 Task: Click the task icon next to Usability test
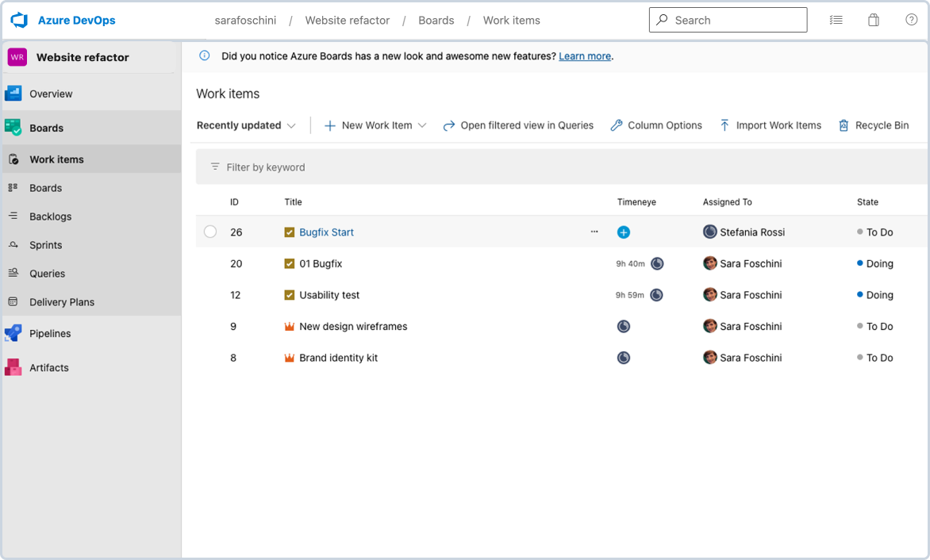point(290,295)
